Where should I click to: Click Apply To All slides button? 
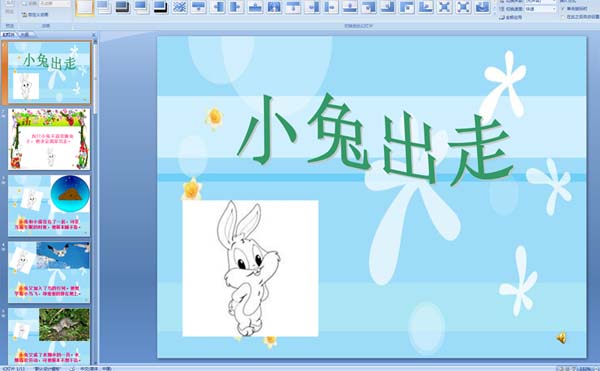tap(510, 17)
